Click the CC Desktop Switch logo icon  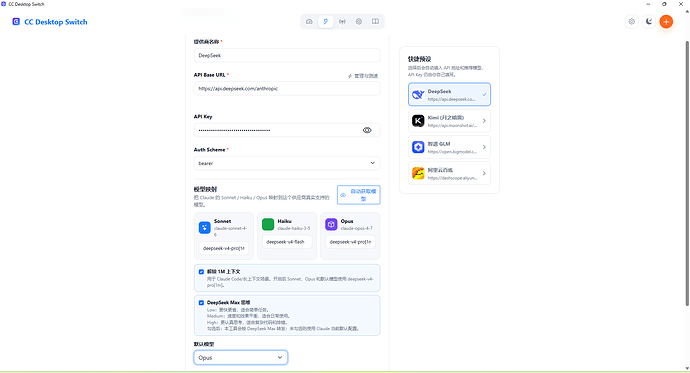[x=16, y=22]
